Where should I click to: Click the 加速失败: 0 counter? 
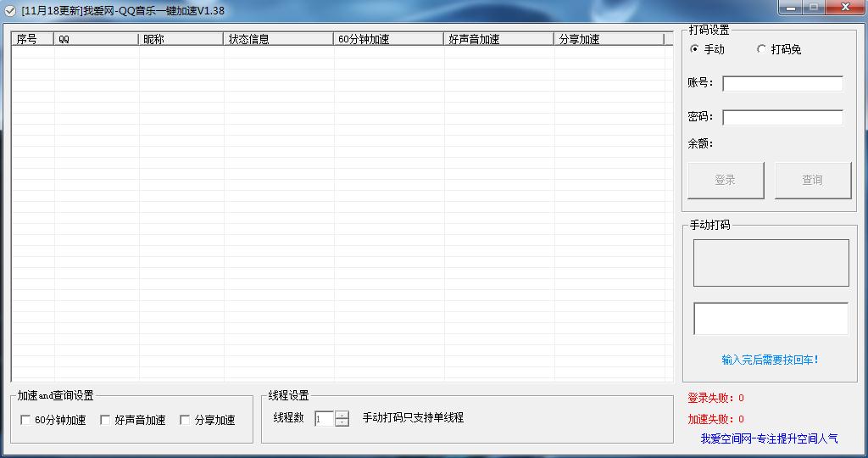click(715, 419)
